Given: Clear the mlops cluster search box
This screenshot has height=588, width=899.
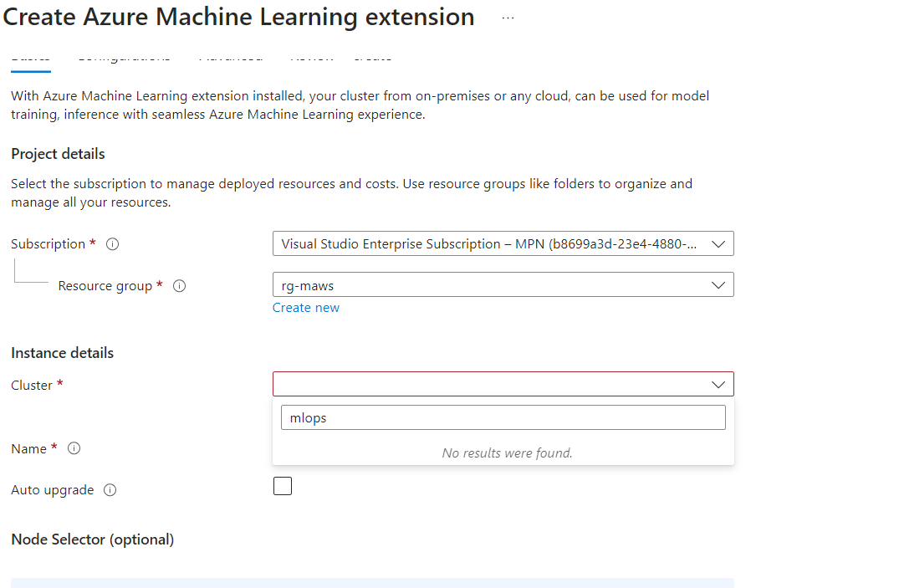Looking at the screenshot, I should [x=503, y=417].
